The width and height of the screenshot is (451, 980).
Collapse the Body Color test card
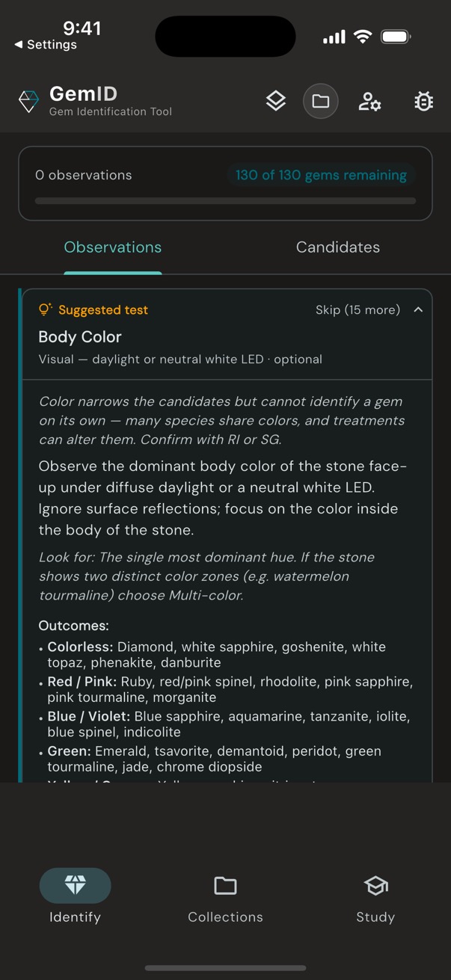pos(419,309)
